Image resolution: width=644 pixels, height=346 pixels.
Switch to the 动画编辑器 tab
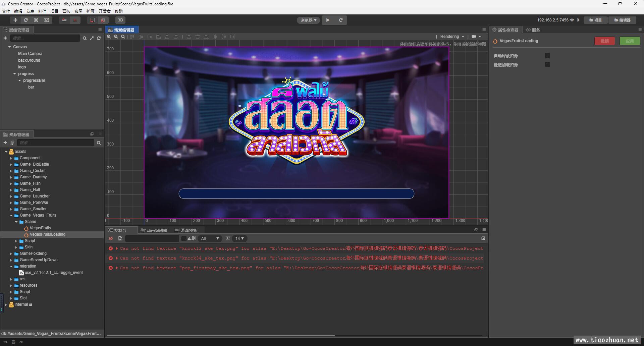click(154, 230)
